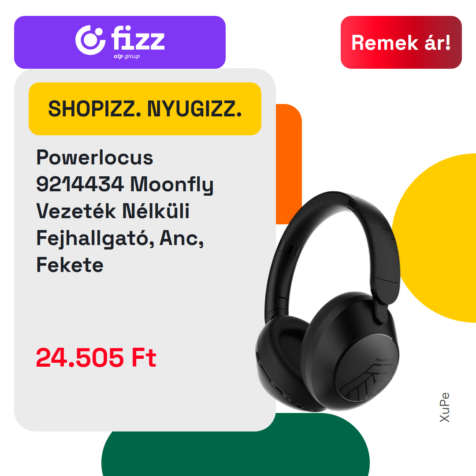Click the PowerLocus logo on the earcup
The height and width of the screenshot is (476, 476).
384,360
